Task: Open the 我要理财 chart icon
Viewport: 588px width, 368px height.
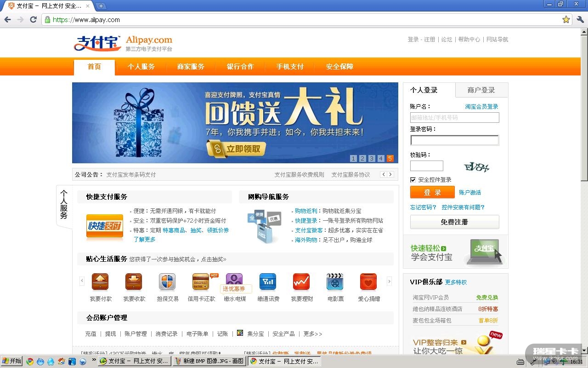Action: [301, 282]
